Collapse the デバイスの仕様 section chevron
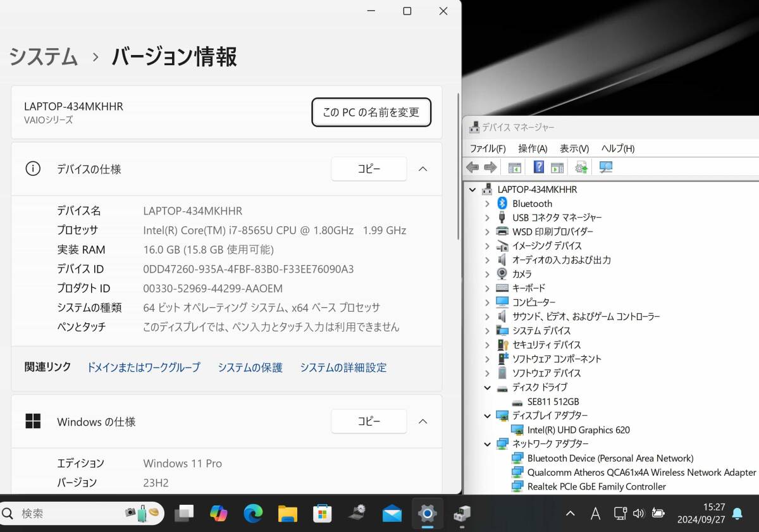Screen dimensions: 759x532 [423, 169]
